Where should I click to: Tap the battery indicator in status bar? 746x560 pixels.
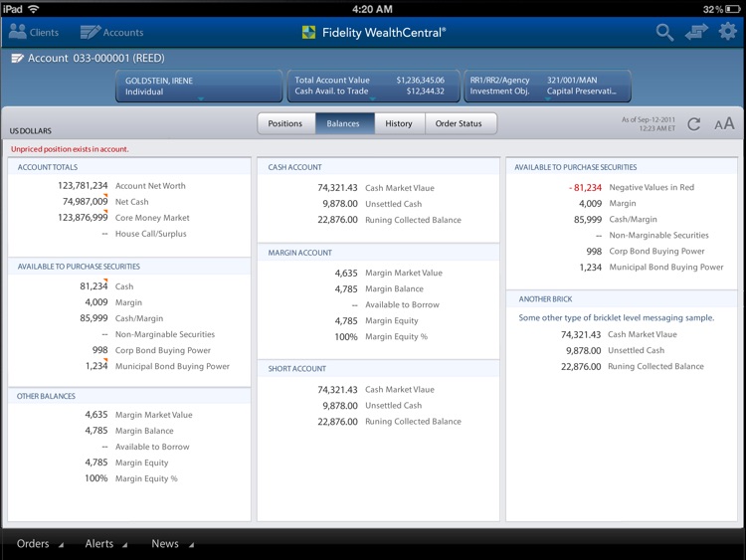[733, 9]
